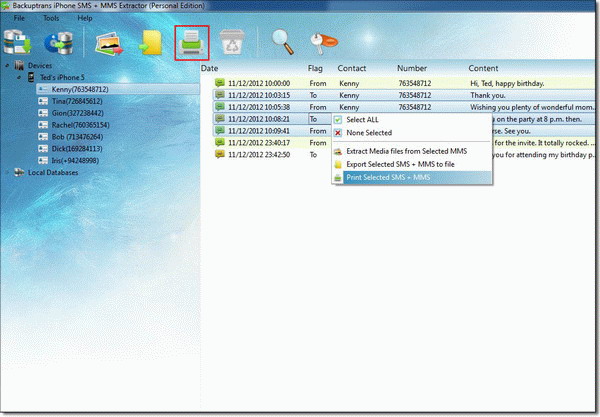Viewport: 600px width, 417px height.
Task: Click the iPhone icon beside Ted's iPhone 5
Action: point(31,77)
